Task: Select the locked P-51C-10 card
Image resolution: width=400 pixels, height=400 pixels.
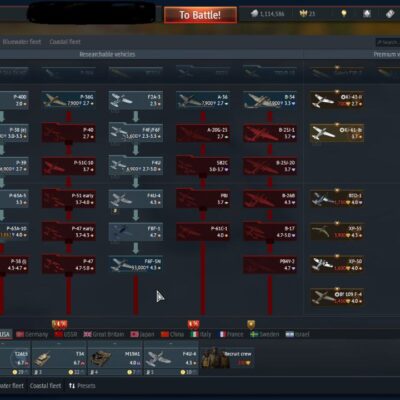Action: pos(69,166)
